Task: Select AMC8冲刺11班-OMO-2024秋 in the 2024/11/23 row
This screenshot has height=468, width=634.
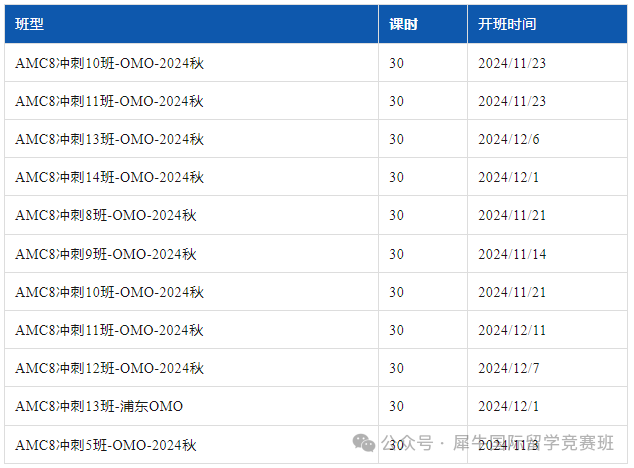Action: (x=110, y=101)
